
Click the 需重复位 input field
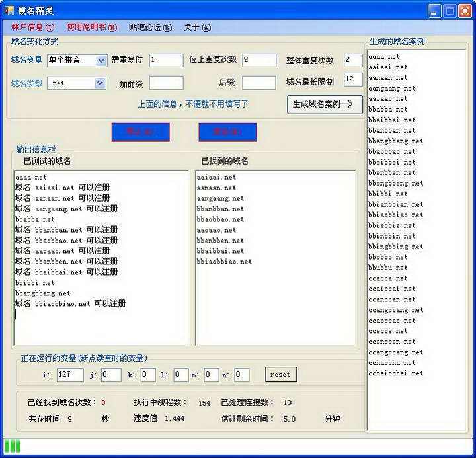(167, 60)
